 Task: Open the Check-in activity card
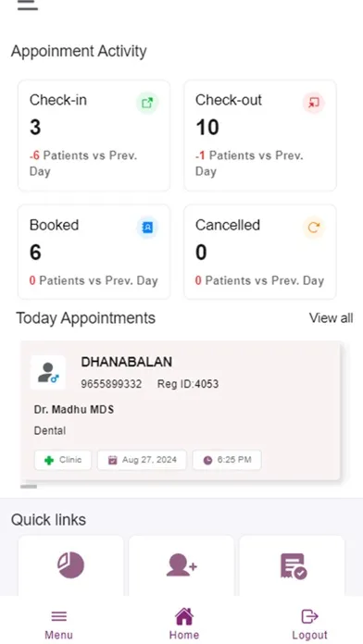point(94,135)
